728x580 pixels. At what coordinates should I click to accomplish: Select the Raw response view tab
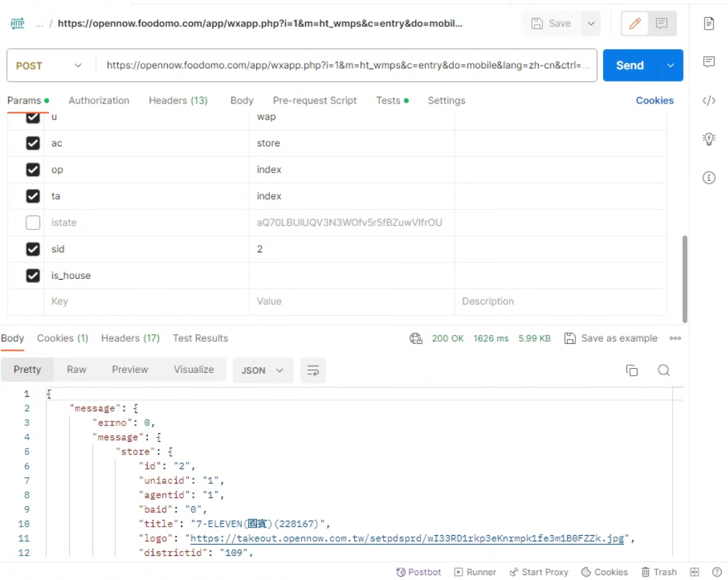[x=76, y=370]
